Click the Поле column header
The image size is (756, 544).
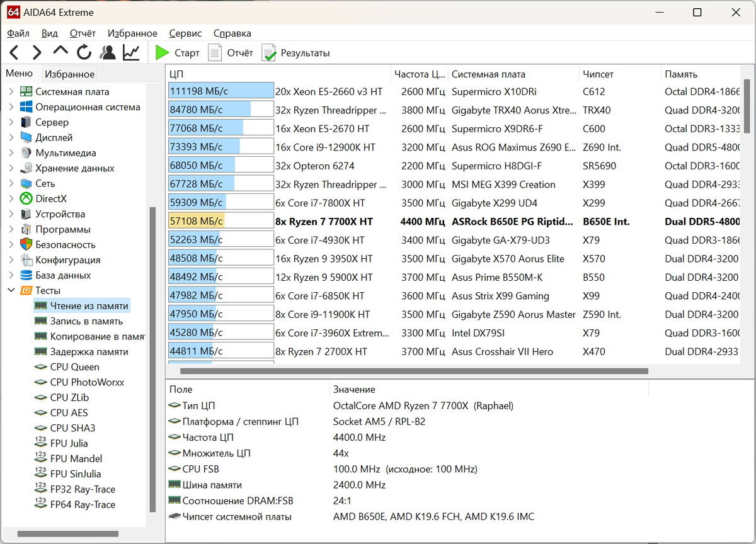pyautogui.click(x=248, y=389)
